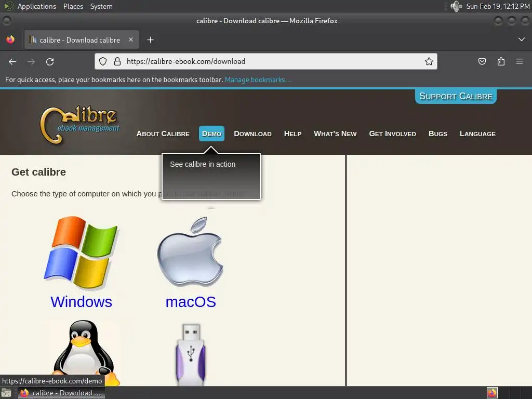The width and height of the screenshot is (532, 399).
Task: Click the Firefox back arrow
Action: click(x=12, y=61)
